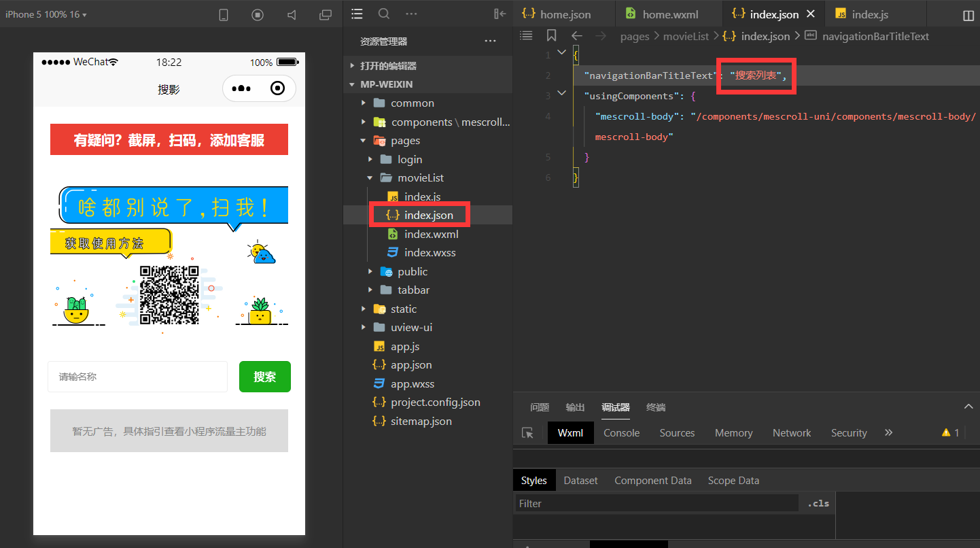Fold the usingComponents block at line 3

561,93
